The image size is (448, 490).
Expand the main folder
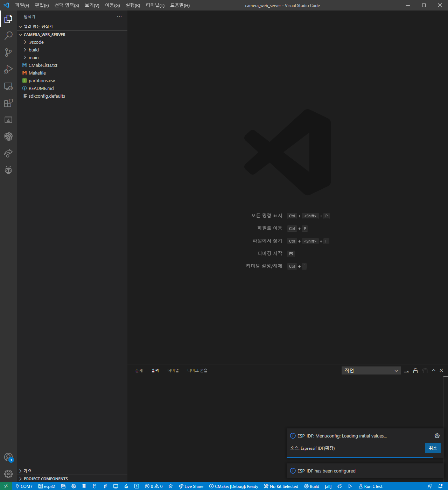point(72,58)
